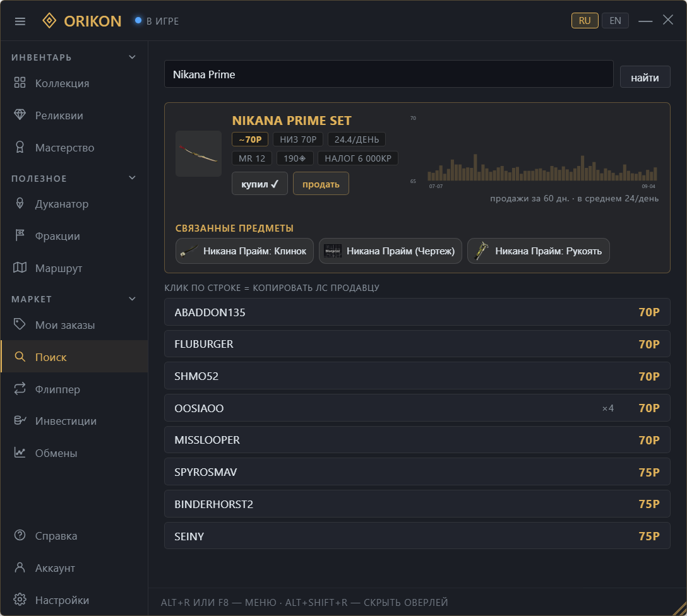Click the Фракции flag icon
Viewport: 687px width, 616px height.
[x=20, y=235]
